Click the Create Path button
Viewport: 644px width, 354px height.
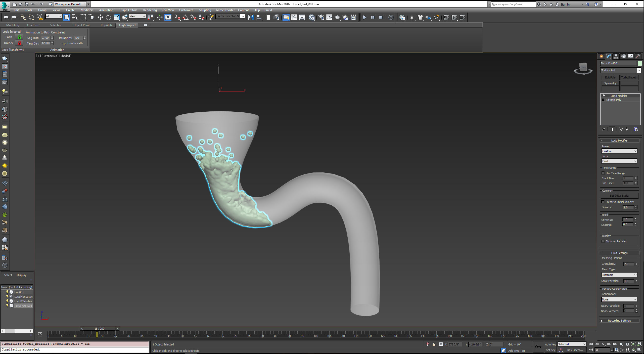point(72,43)
